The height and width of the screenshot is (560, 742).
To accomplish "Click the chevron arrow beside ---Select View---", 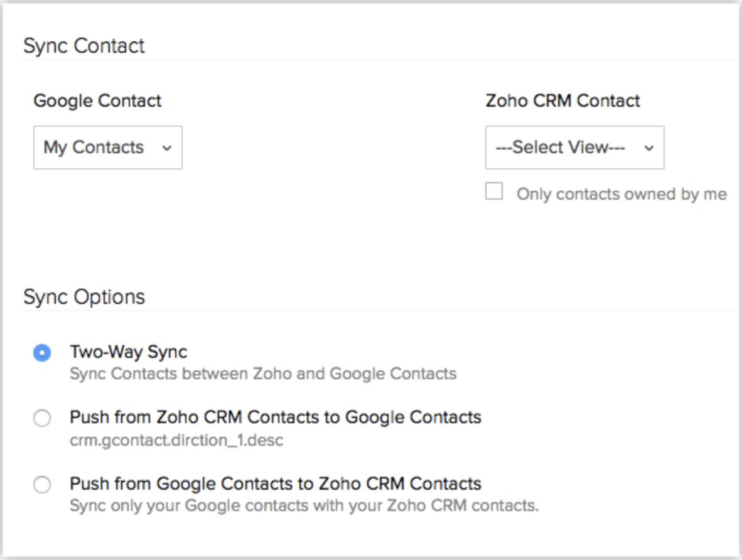I will 649,148.
